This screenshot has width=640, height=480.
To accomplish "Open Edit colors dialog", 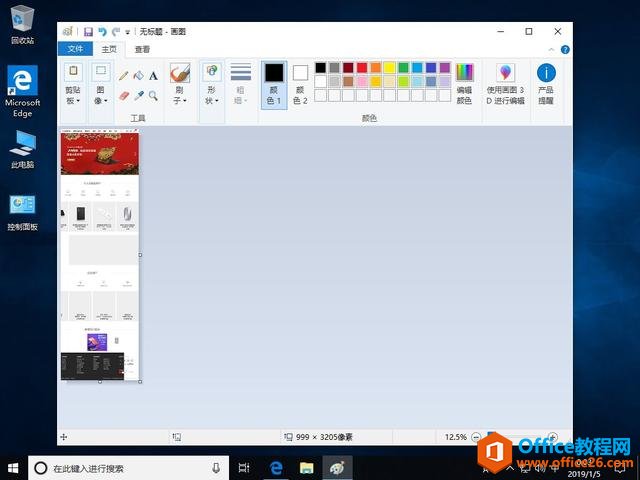I will tap(464, 84).
